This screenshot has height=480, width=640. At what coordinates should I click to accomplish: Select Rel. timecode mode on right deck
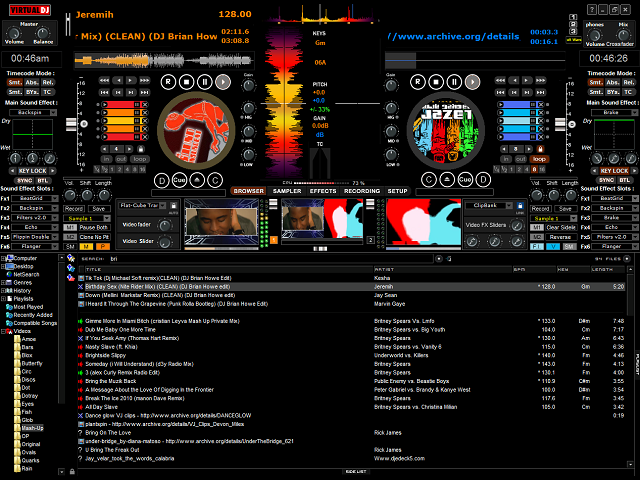[x=629, y=82]
